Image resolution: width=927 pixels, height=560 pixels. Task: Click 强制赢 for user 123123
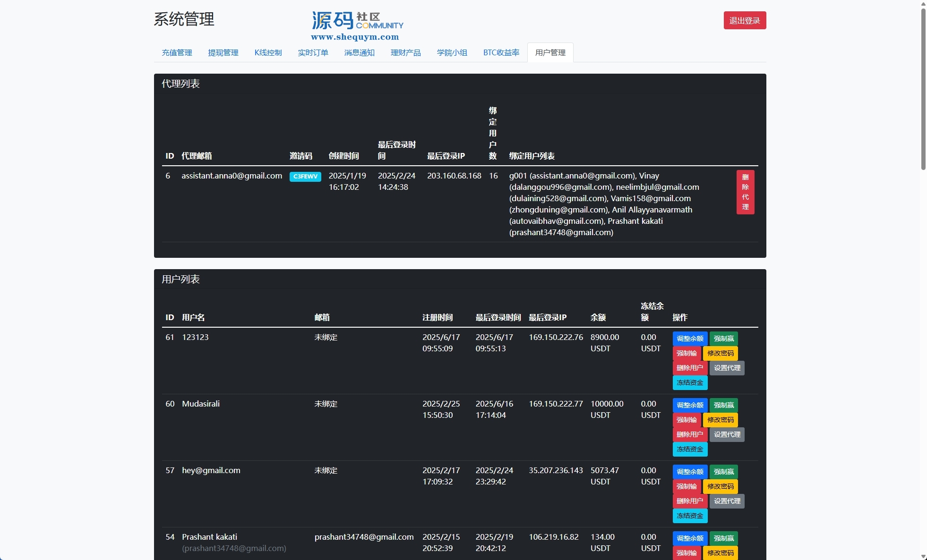(723, 339)
